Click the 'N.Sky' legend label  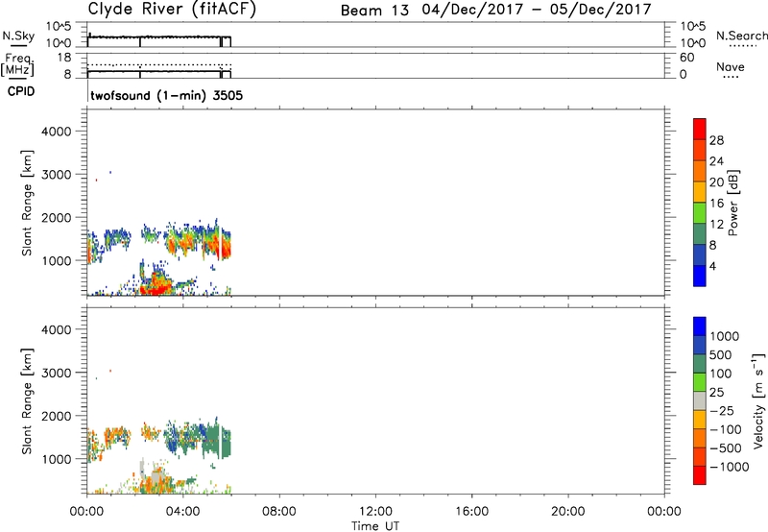[x=18, y=36]
